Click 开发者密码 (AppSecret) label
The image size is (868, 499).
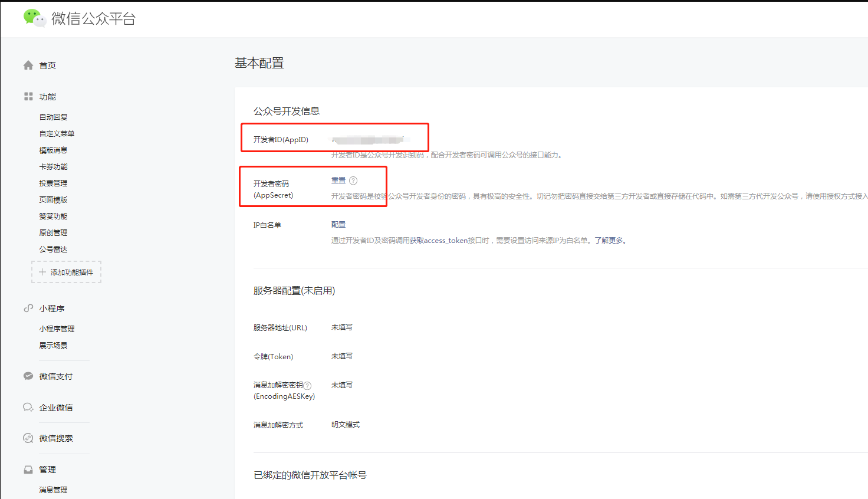click(274, 189)
